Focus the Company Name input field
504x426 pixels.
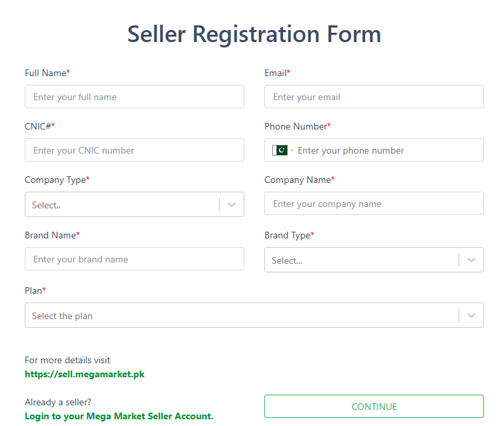click(374, 204)
